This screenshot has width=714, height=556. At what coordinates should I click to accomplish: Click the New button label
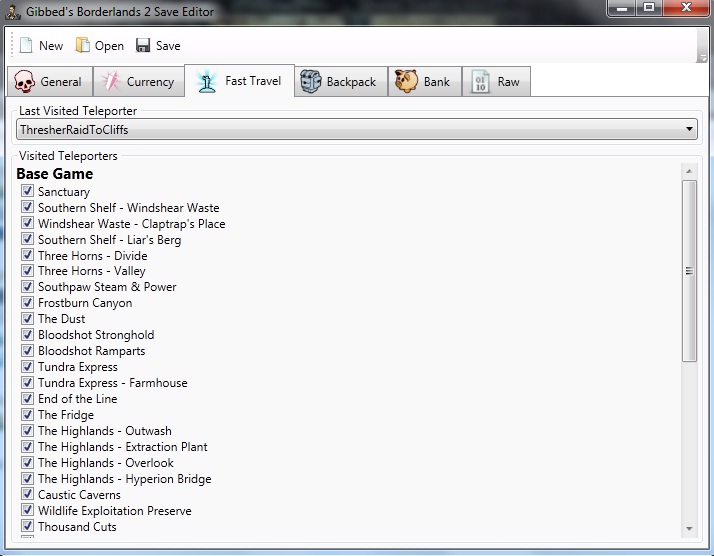(51, 46)
